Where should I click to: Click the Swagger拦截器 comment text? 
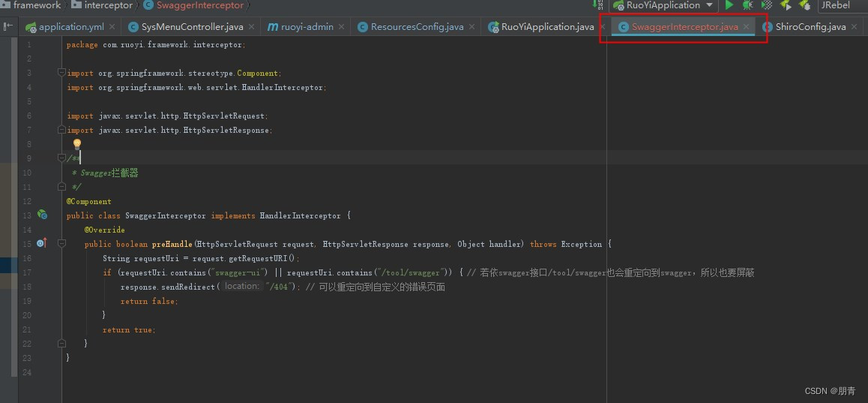(109, 173)
